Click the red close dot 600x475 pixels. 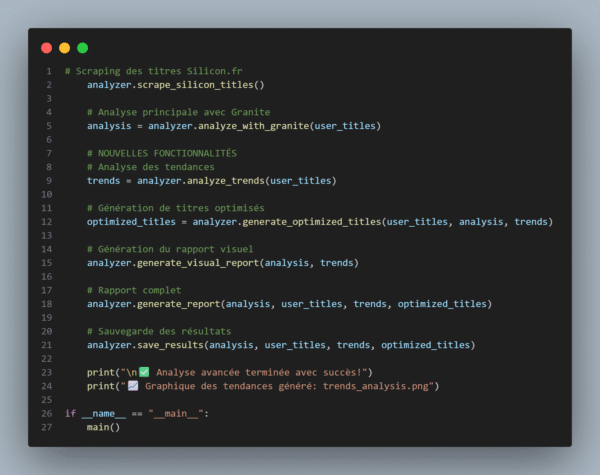click(x=46, y=47)
